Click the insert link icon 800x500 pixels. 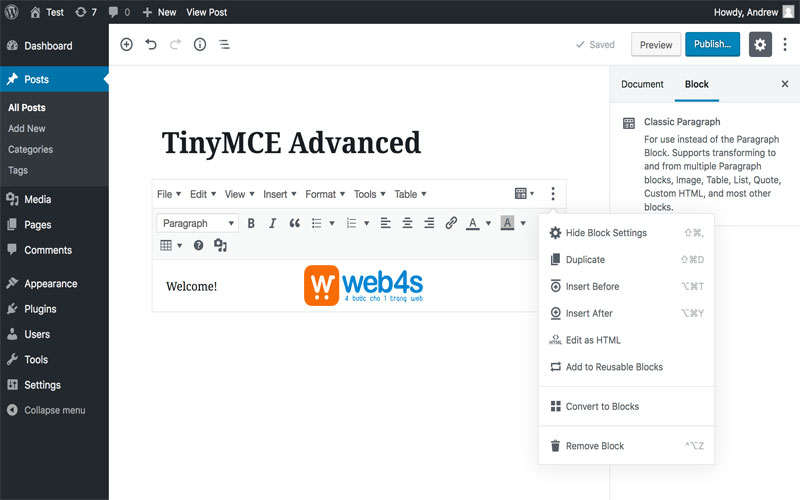pyautogui.click(x=451, y=223)
